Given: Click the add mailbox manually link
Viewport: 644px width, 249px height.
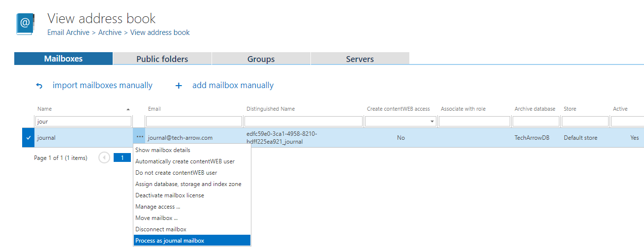Looking at the screenshot, I should pos(233,86).
